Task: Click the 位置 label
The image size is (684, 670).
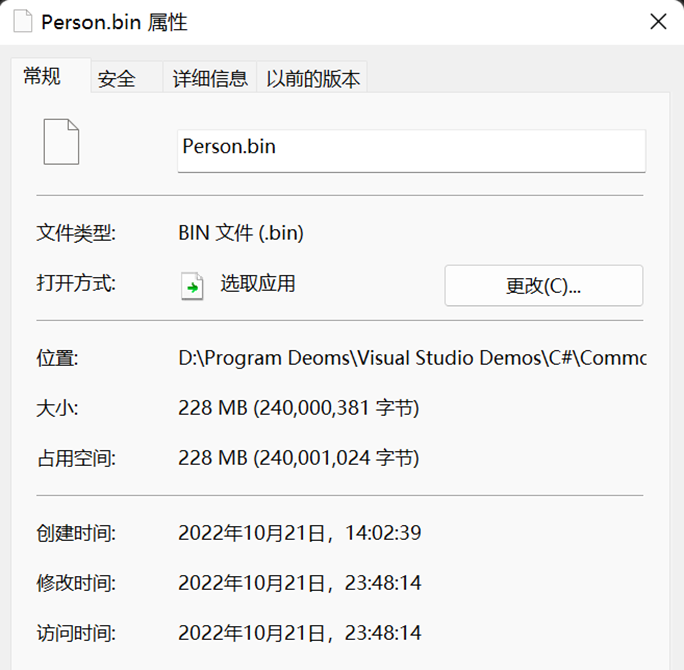Action: pos(57,358)
